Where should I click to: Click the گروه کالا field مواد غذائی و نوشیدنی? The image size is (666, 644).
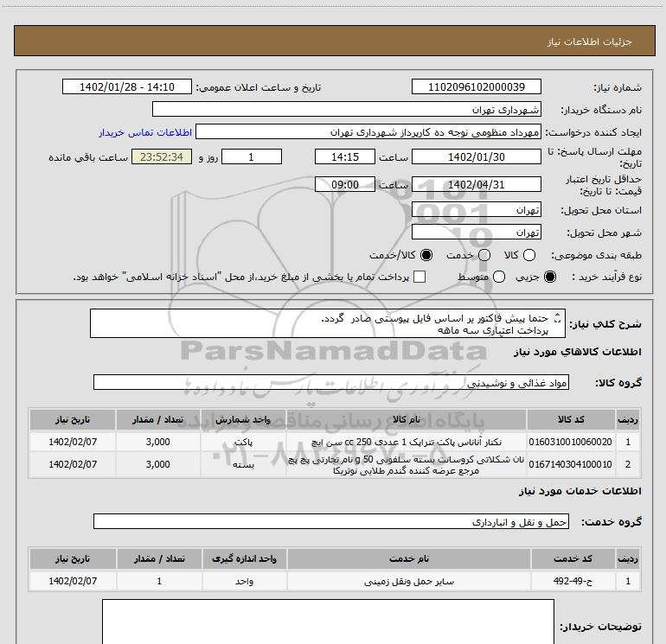point(331,382)
